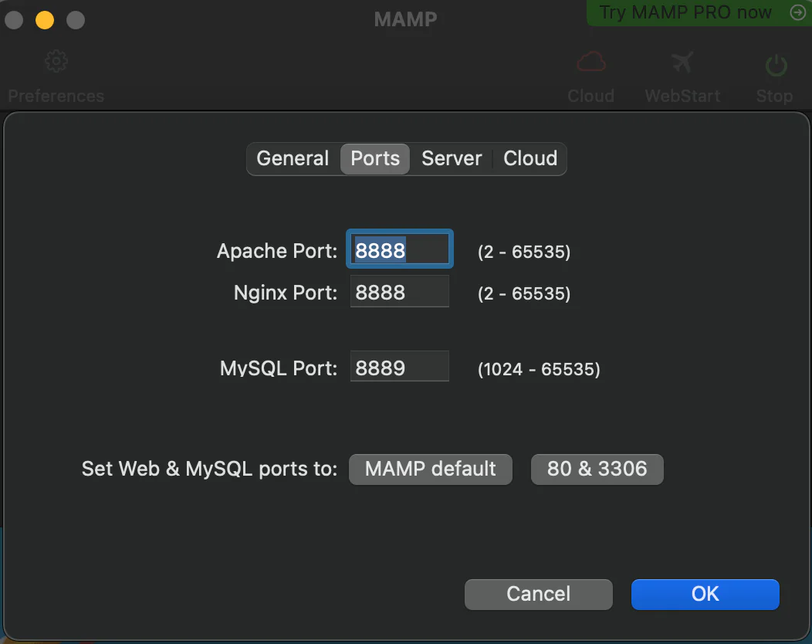Click the gray zoom window button
The height and width of the screenshot is (644, 812).
coord(76,20)
